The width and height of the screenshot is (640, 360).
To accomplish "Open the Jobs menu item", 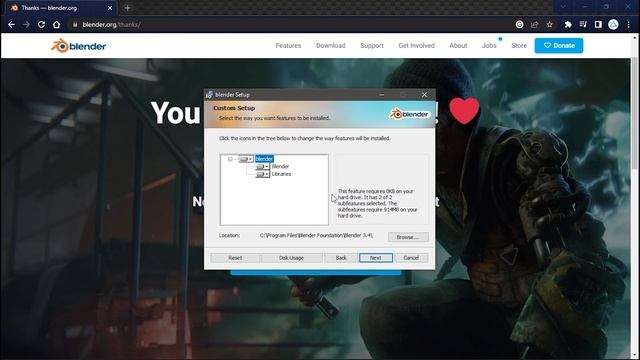I will (489, 46).
